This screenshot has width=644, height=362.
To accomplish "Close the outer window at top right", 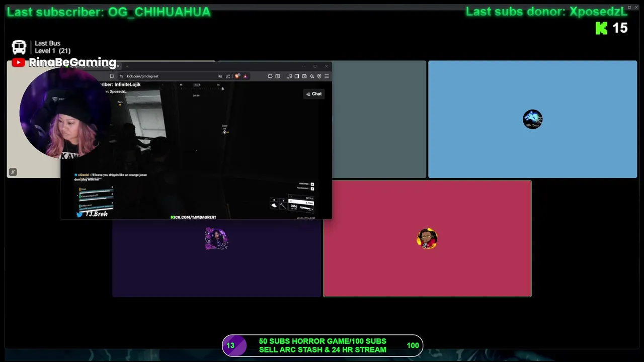I will click(x=636, y=8).
